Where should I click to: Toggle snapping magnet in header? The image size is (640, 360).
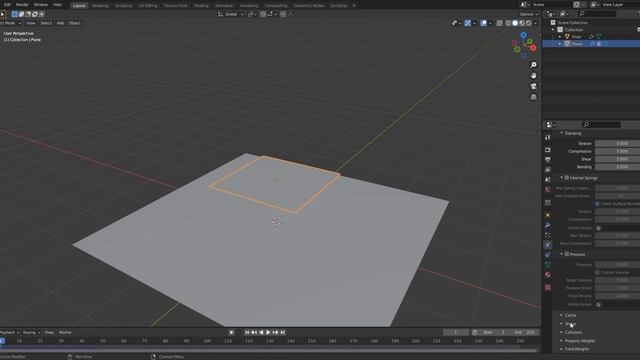point(263,14)
